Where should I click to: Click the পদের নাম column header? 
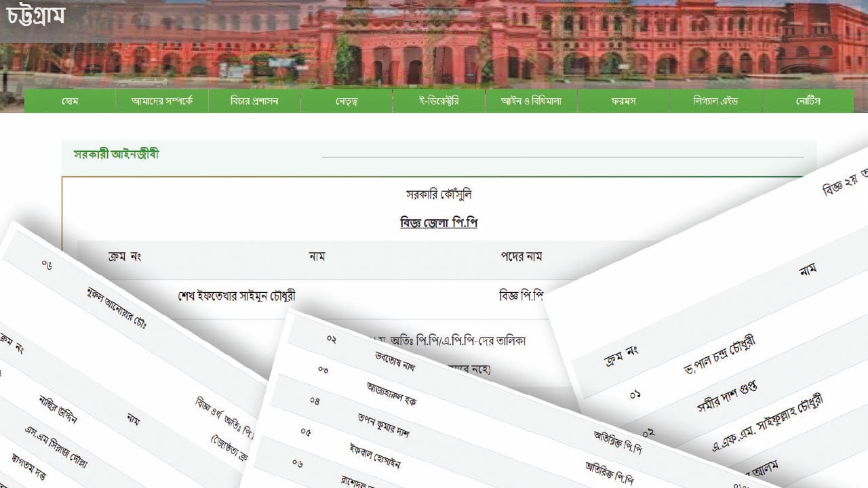point(521,257)
